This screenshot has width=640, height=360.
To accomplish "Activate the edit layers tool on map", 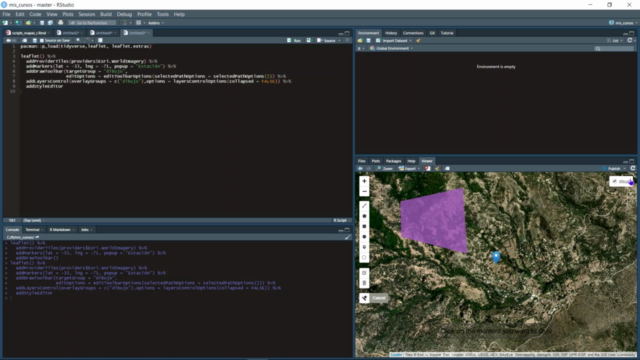I will (x=364, y=273).
